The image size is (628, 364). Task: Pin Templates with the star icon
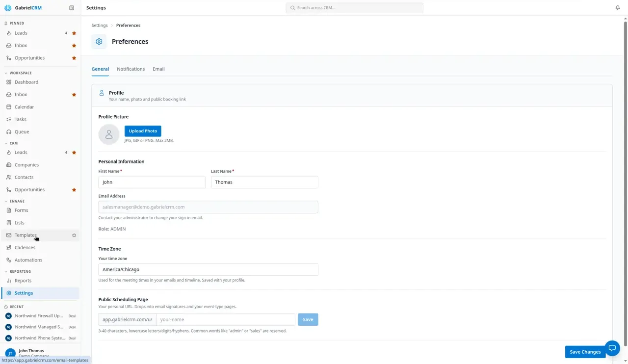(74, 235)
